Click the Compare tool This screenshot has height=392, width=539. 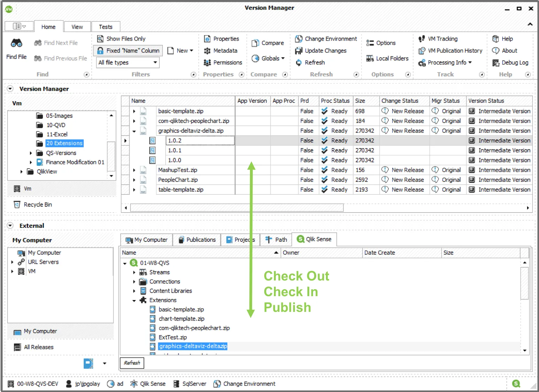pyautogui.click(x=268, y=43)
